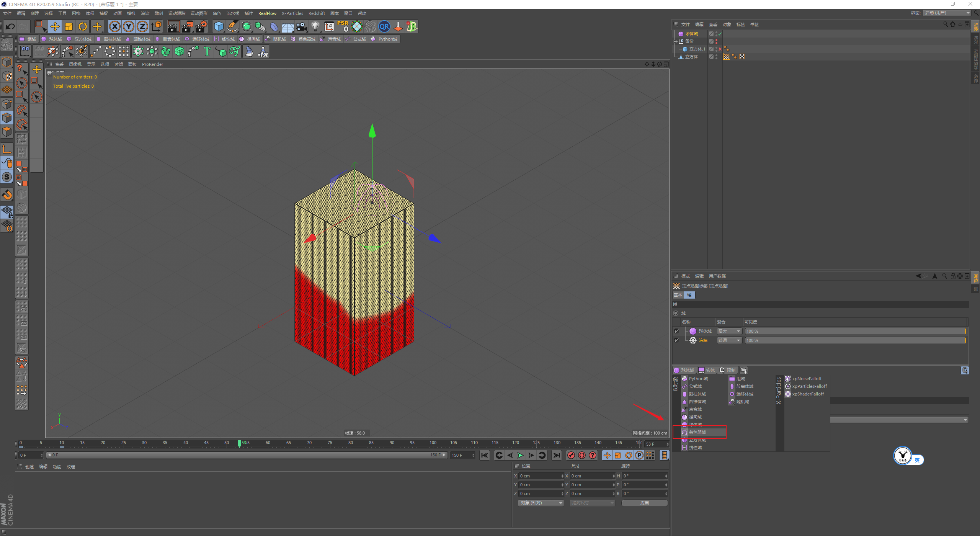Open the 对象 (相对) coordinate dropdown

(541, 503)
